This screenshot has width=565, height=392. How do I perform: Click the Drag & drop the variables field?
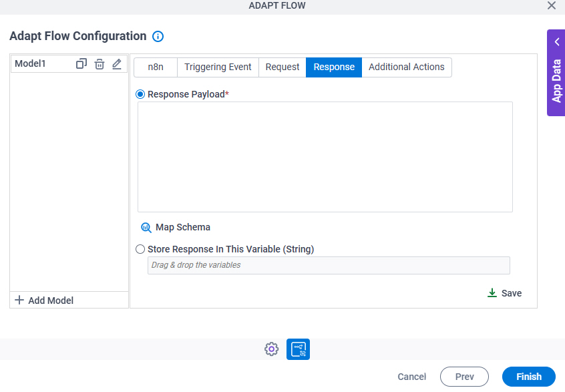coord(329,265)
